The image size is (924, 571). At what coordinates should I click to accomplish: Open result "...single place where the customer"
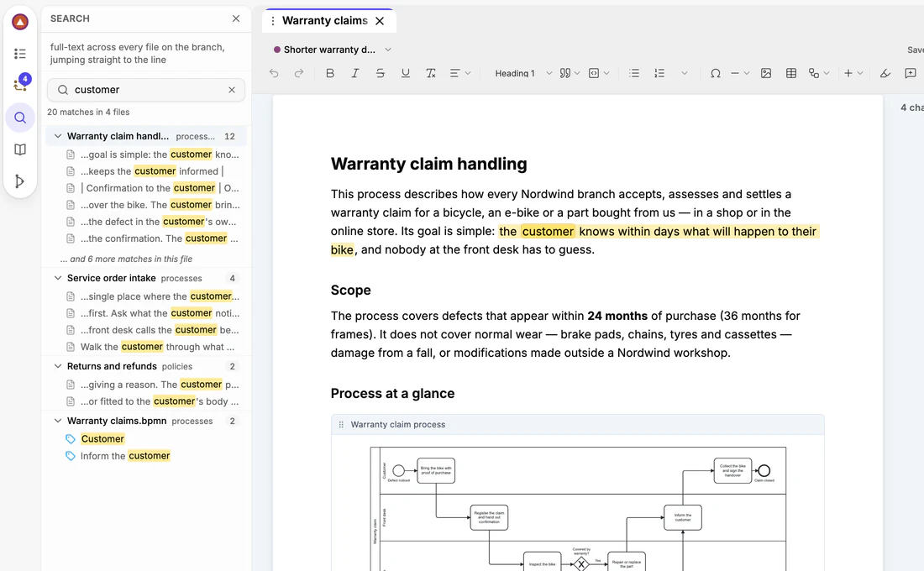click(x=153, y=296)
